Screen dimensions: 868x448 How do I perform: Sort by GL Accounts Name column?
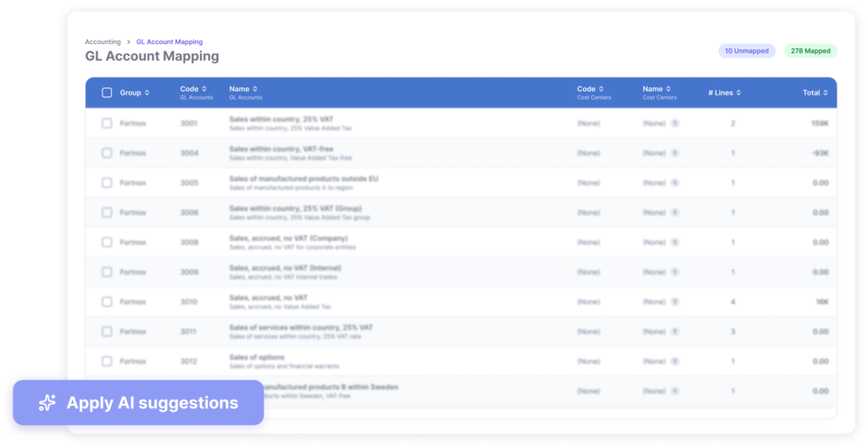pos(243,89)
